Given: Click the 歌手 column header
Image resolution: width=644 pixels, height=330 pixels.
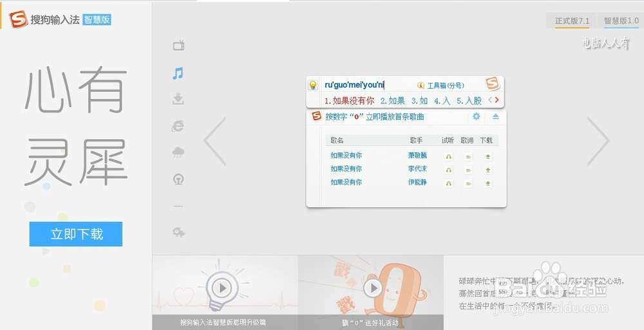Looking at the screenshot, I should pos(416,140).
